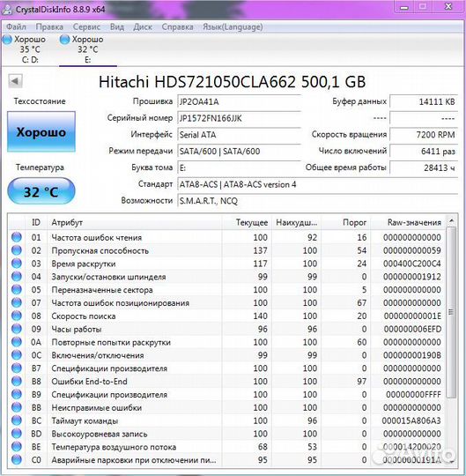Click status icon of attribute B8
This screenshot has width=466, height=476.
point(17,381)
